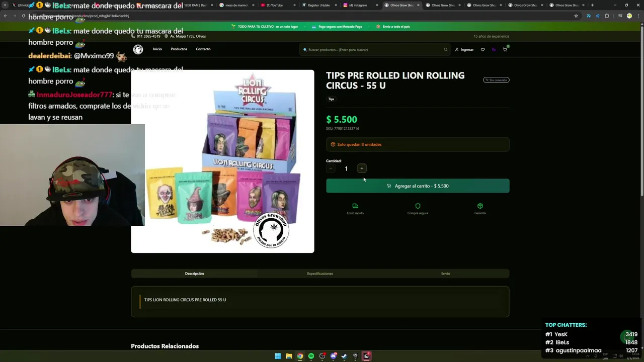Close the YouTube browser tab
The height and width of the screenshot is (362, 644).
point(294,5)
